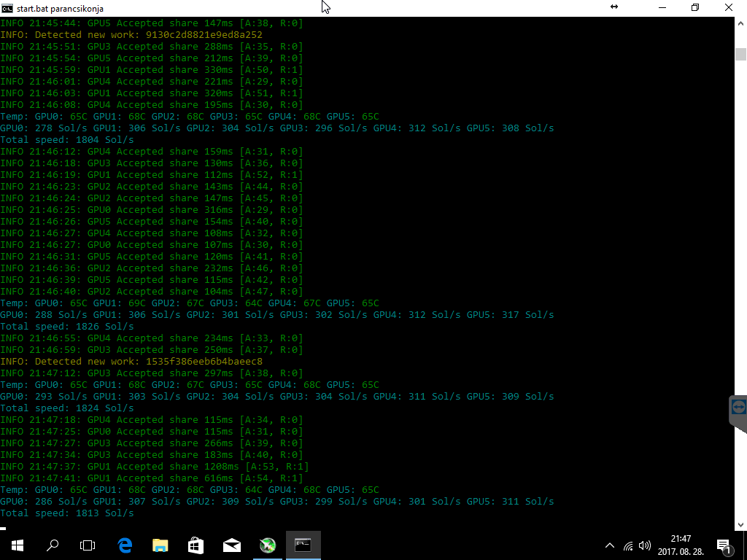
Task: Restore down the start.bat command window
Action: 695,7
